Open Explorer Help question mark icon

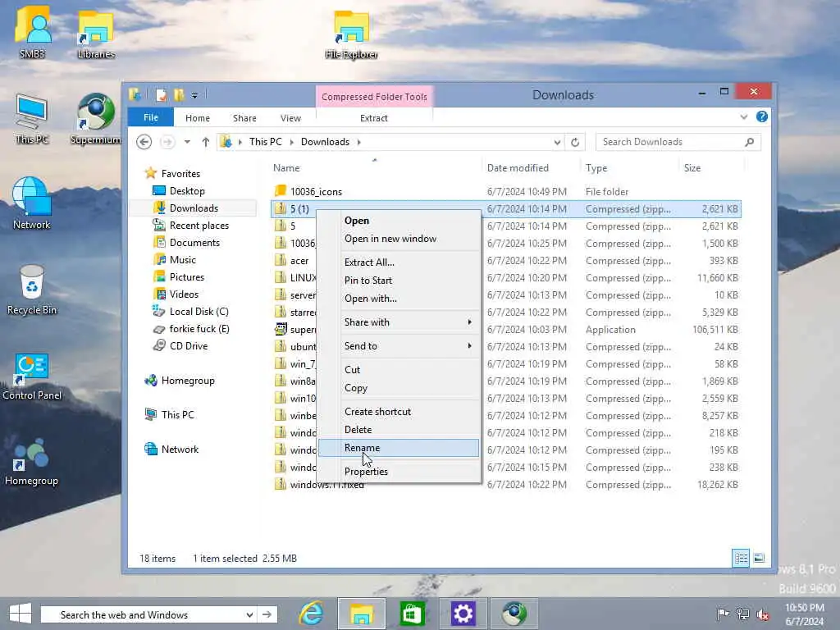point(761,116)
